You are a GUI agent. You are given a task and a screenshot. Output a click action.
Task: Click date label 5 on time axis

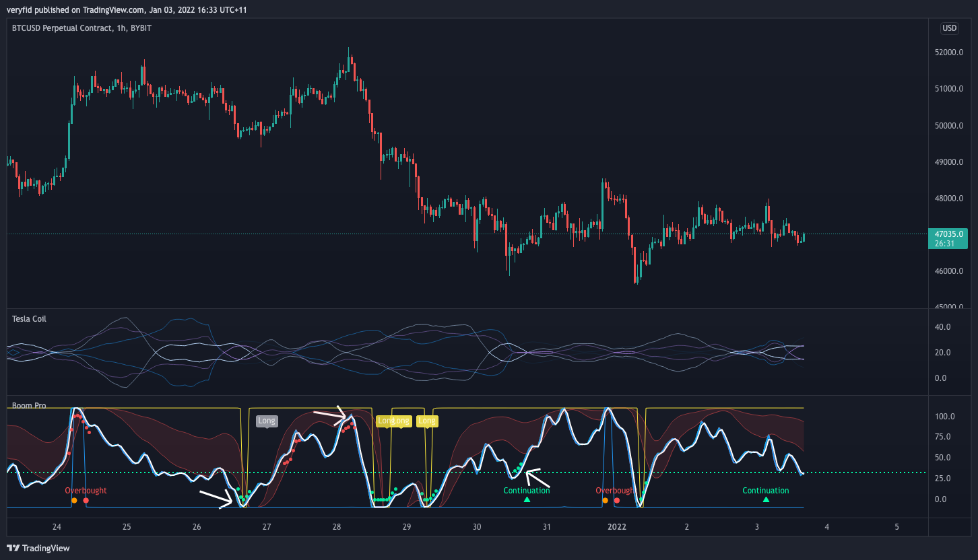pos(896,527)
